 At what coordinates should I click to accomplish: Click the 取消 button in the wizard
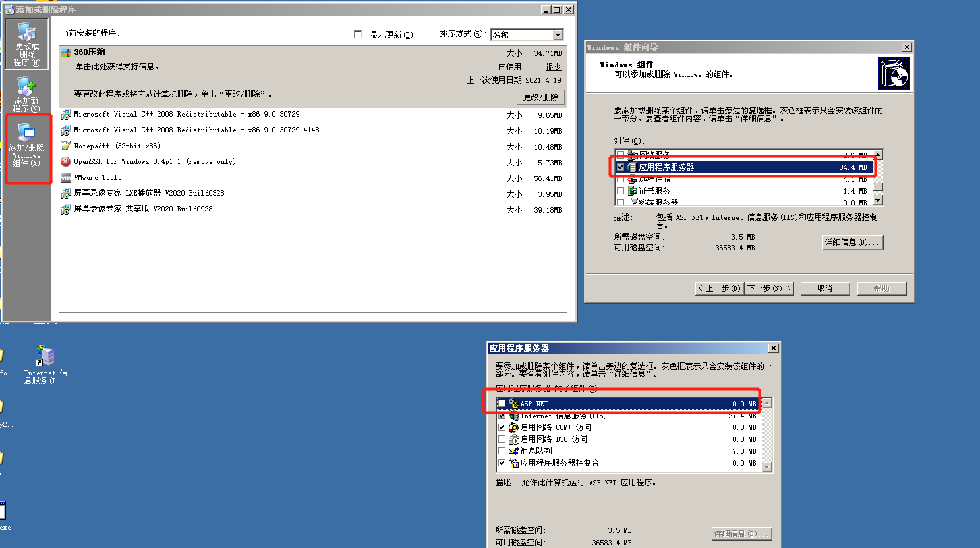tap(824, 288)
